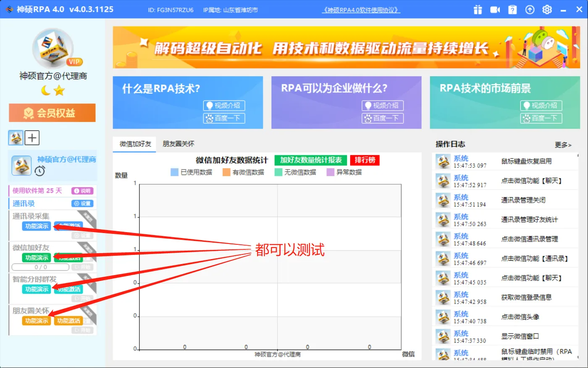Viewport: 588px width, 368px height.
Task: Expand operation log with 更多 link
Action: pyautogui.click(x=563, y=145)
